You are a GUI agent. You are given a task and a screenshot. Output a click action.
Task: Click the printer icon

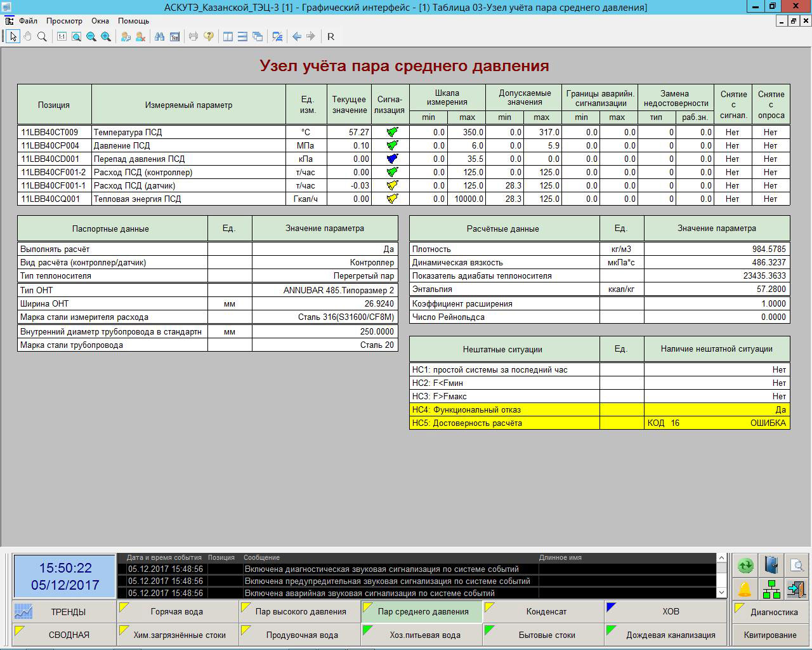[193, 36]
